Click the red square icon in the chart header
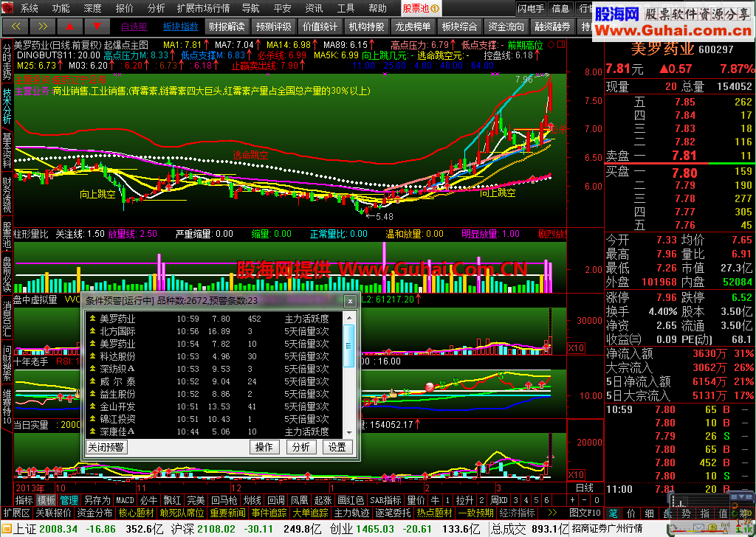Image resolution: width=756 pixels, height=537 pixels. tap(561, 45)
